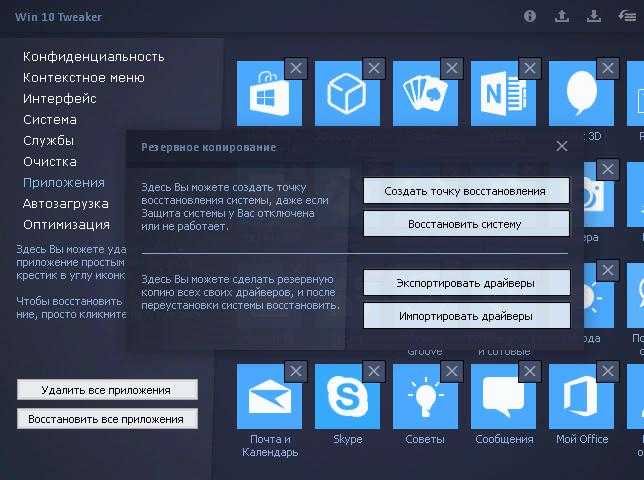
Task: Click Удалить все приложения button
Action: coord(107,390)
